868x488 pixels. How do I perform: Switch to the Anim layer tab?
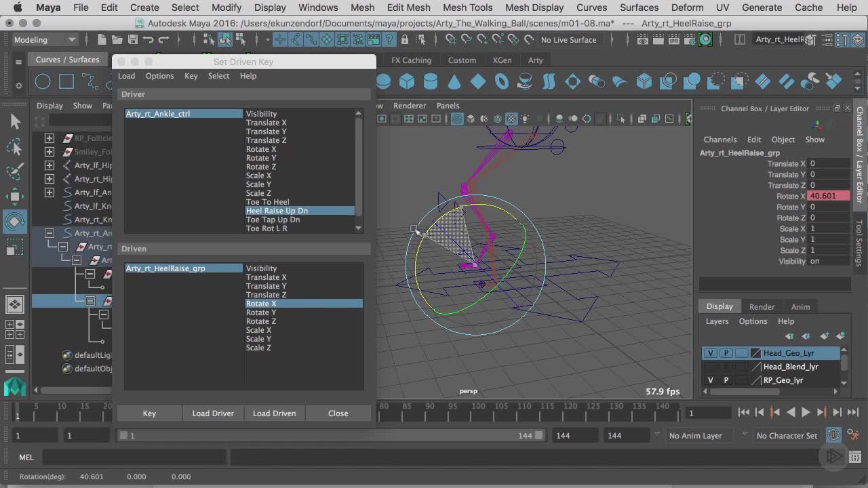pyautogui.click(x=800, y=306)
